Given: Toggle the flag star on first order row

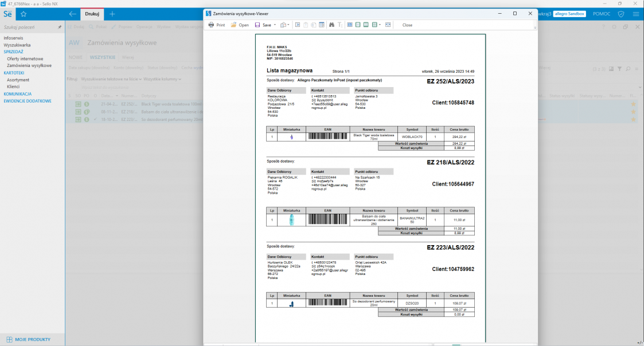Looking at the screenshot, I should pos(633,104).
